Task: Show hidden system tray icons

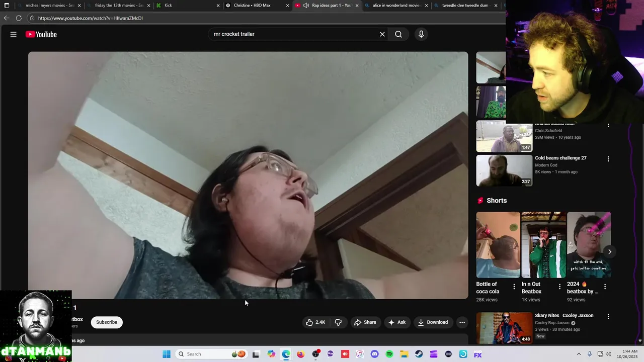Action: tap(579, 354)
